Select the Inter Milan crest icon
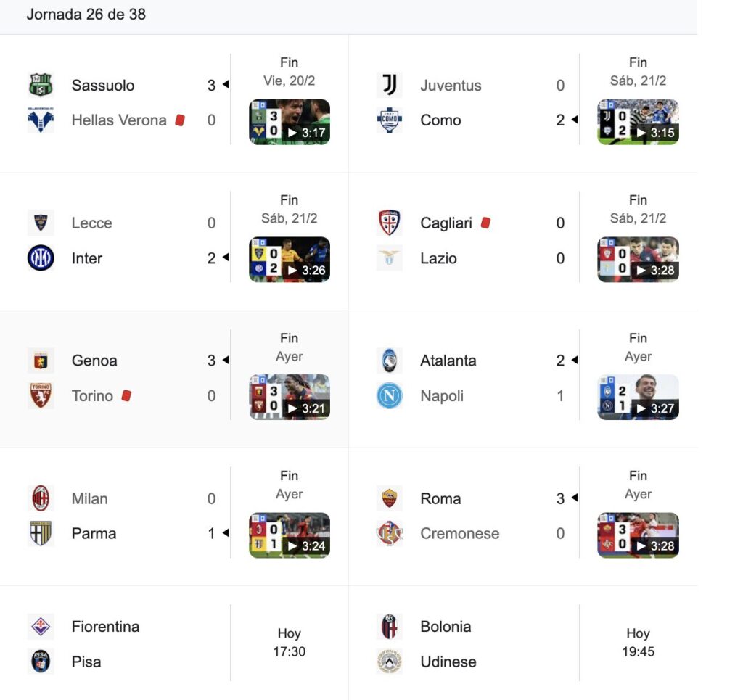Image resolution: width=743 pixels, height=700 pixels. click(41, 258)
